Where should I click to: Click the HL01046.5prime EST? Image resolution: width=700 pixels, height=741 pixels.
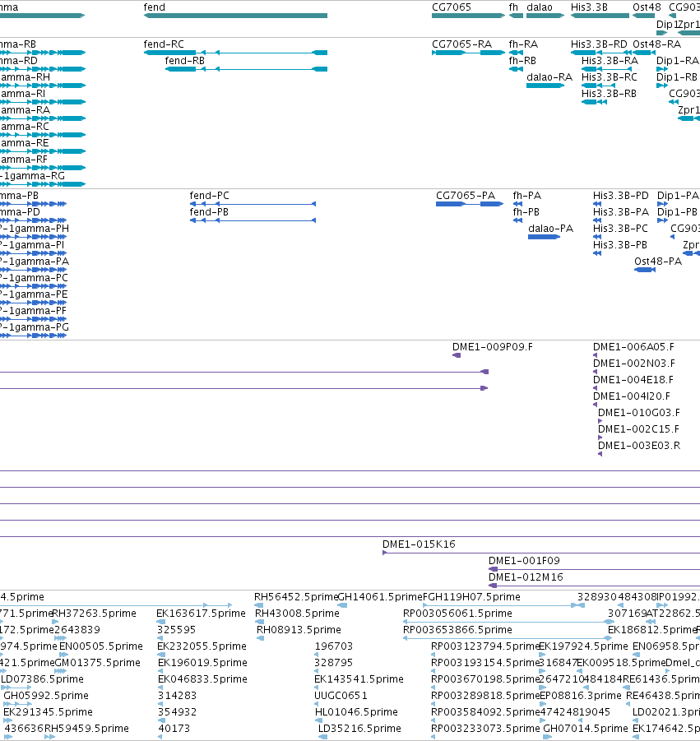click(318, 720)
